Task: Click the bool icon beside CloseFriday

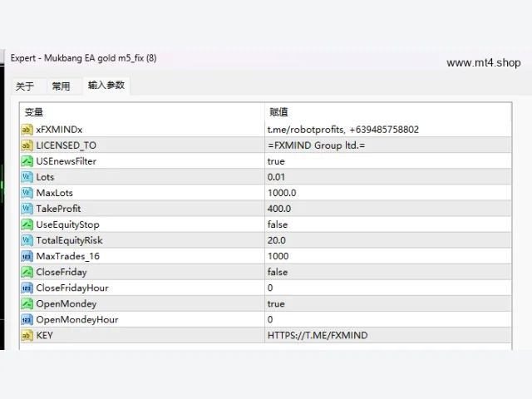Action: (27, 272)
